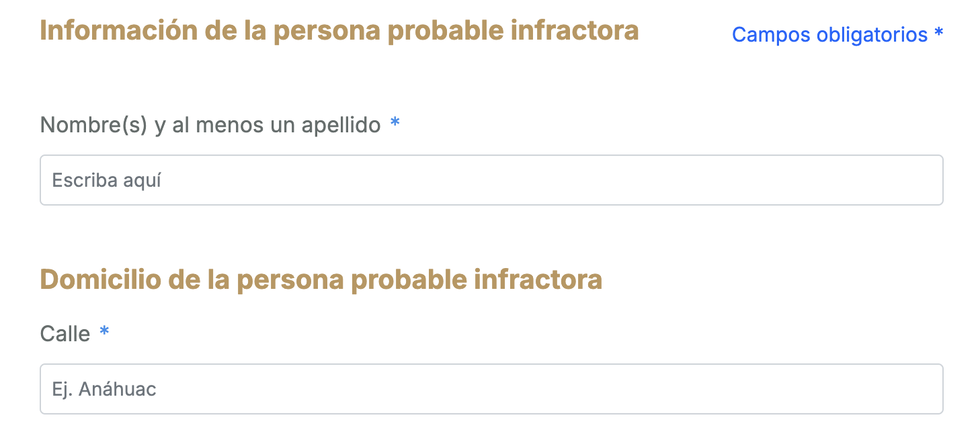
Task: Click the "Calle" field label
Action: point(65,333)
